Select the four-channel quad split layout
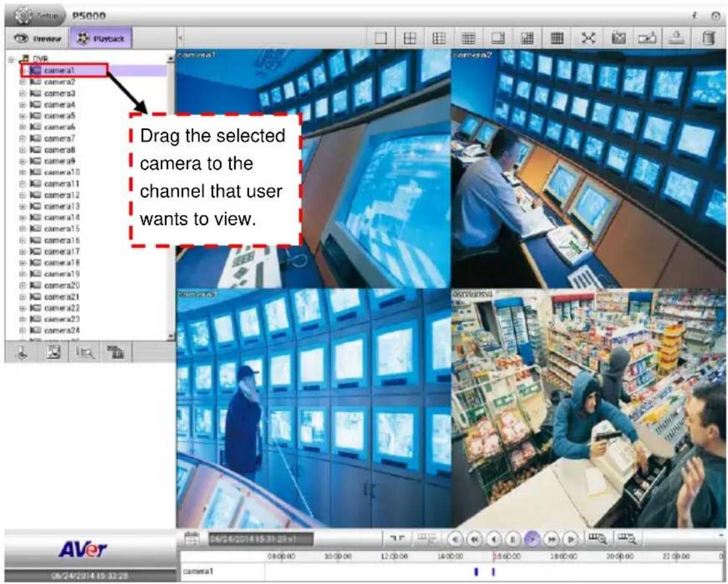Screen dimensions: 728x584 tap(409, 38)
